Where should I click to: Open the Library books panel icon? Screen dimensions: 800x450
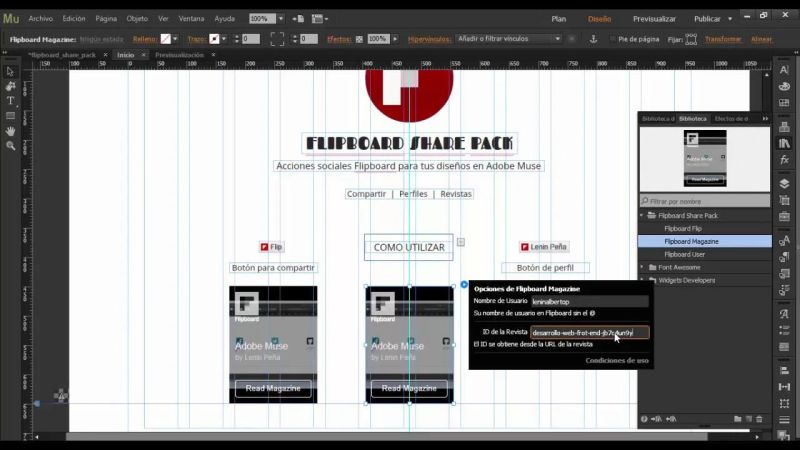(x=784, y=143)
